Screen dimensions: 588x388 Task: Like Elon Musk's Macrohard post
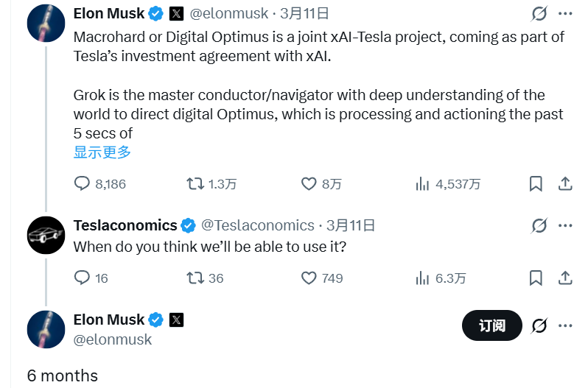coord(309,183)
